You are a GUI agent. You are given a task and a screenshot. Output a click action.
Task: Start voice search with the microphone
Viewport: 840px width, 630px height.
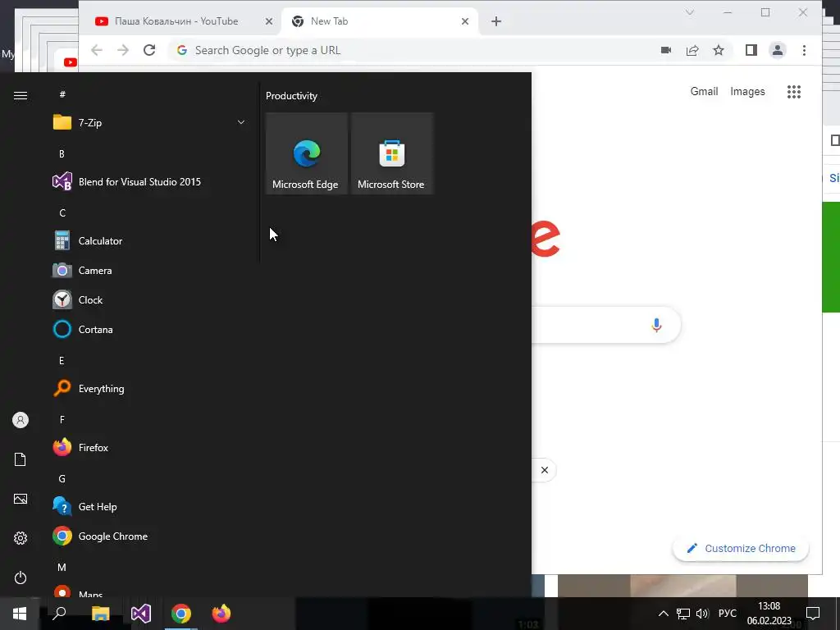pos(656,325)
